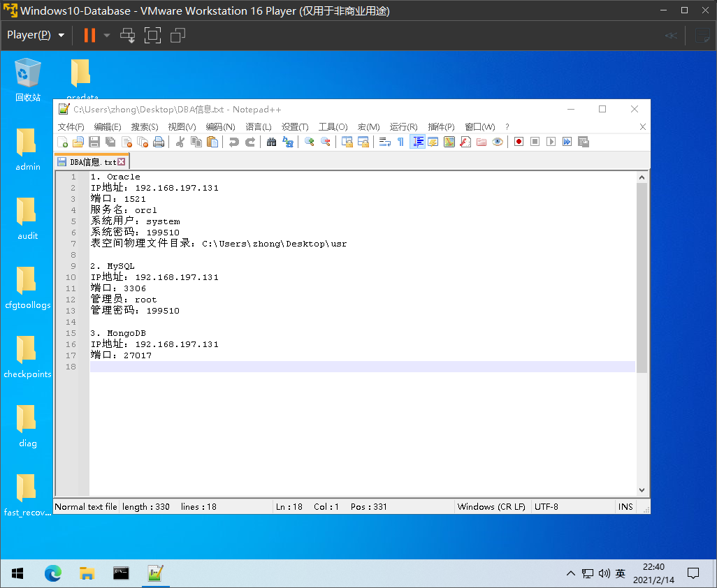
Task: Click the Cut scissors icon
Action: pos(180,142)
